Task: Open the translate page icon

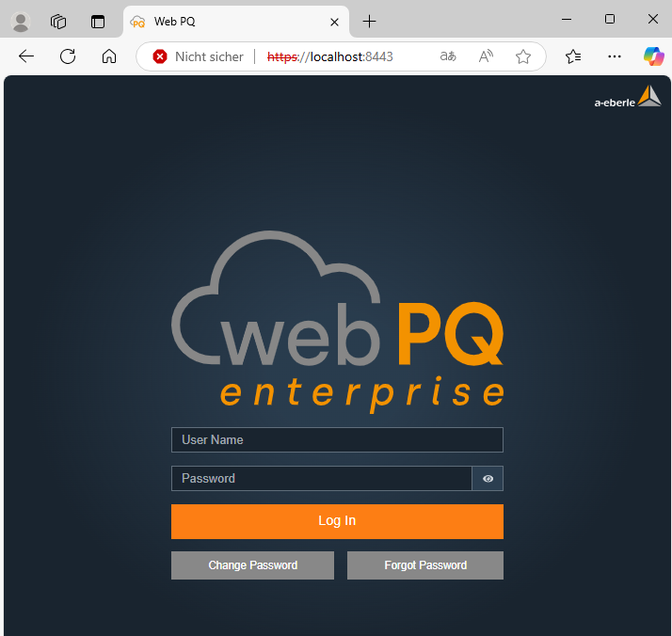Action: (448, 56)
